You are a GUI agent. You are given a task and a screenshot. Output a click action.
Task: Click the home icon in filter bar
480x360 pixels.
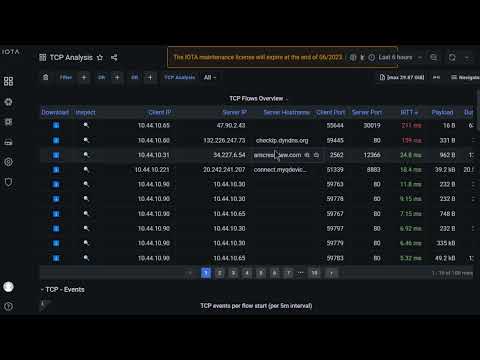click(x=46, y=77)
